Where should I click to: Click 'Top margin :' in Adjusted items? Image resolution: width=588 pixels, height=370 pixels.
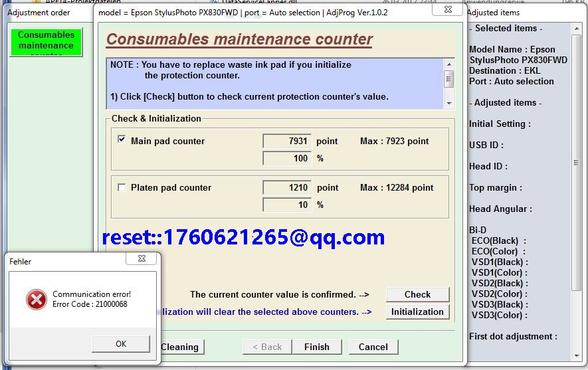pos(496,188)
